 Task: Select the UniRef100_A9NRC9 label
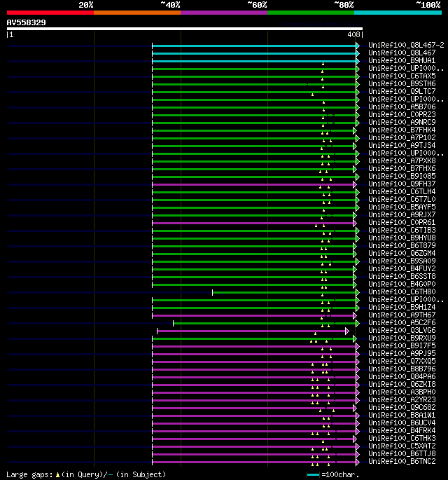point(402,122)
